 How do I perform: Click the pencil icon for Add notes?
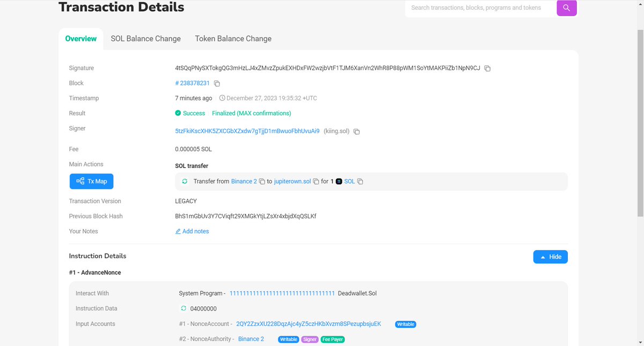pos(178,231)
